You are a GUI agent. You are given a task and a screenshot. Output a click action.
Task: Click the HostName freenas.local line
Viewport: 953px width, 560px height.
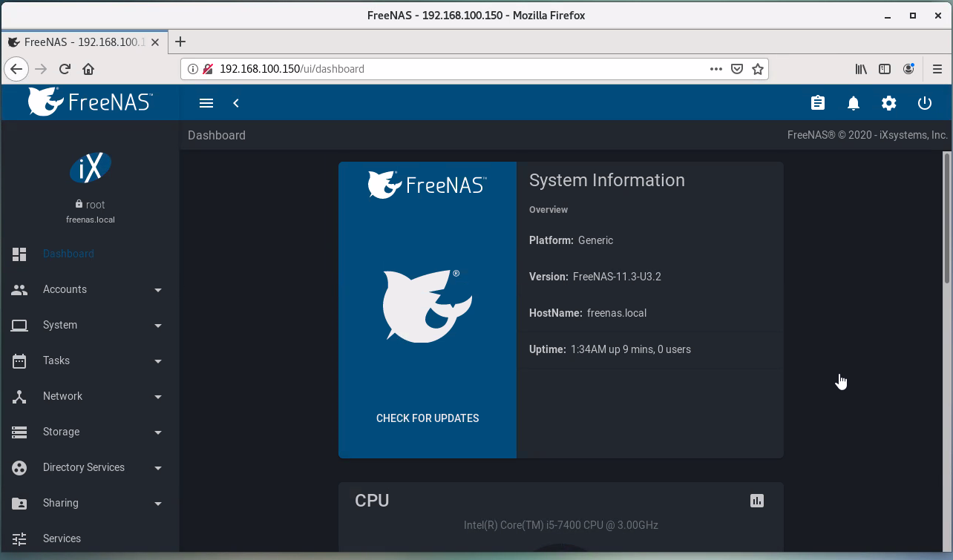pyautogui.click(x=588, y=313)
